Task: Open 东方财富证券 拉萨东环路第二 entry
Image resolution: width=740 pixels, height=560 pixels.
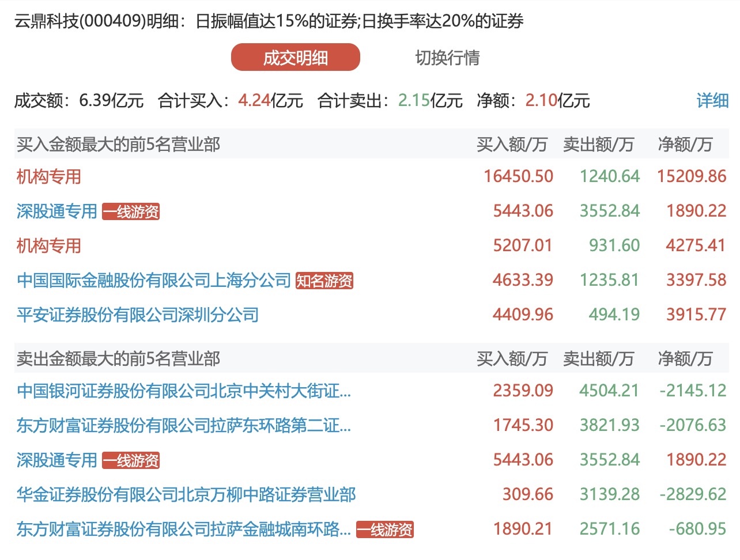Action: click(183, 426)
